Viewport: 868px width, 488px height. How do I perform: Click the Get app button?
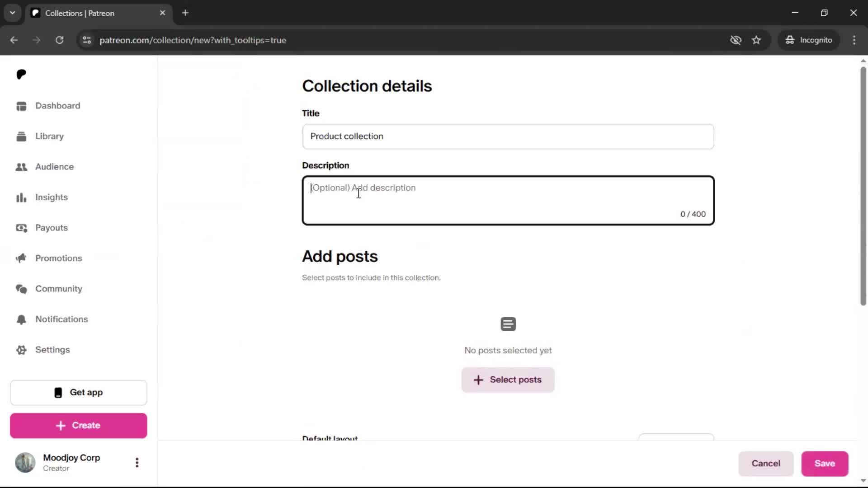click(79, 393)
